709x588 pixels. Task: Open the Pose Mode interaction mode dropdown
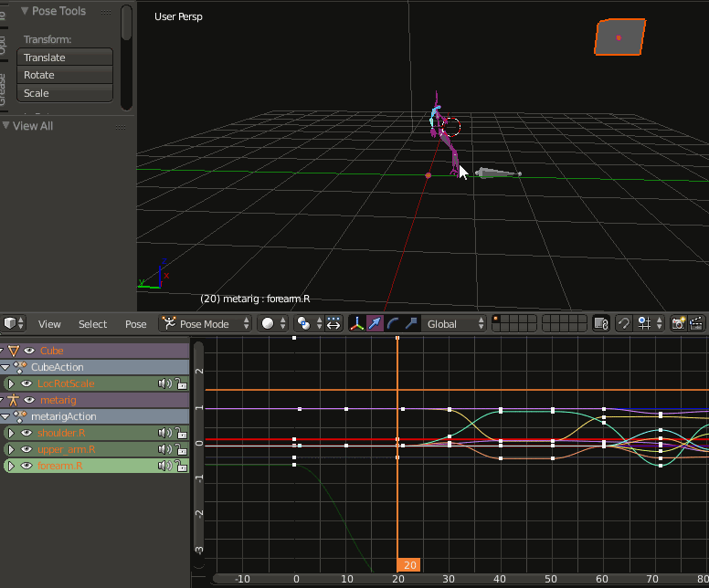point(206,323)
